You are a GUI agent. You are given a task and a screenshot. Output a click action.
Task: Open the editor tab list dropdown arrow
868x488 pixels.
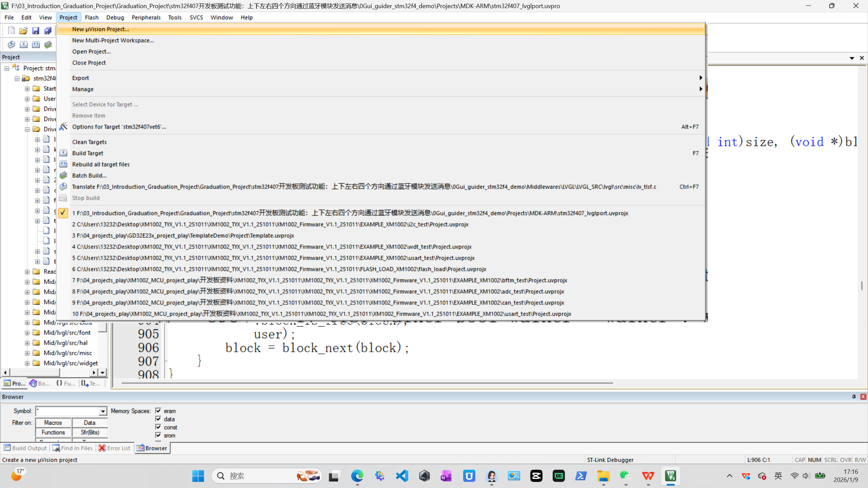[x=852, y=58]
